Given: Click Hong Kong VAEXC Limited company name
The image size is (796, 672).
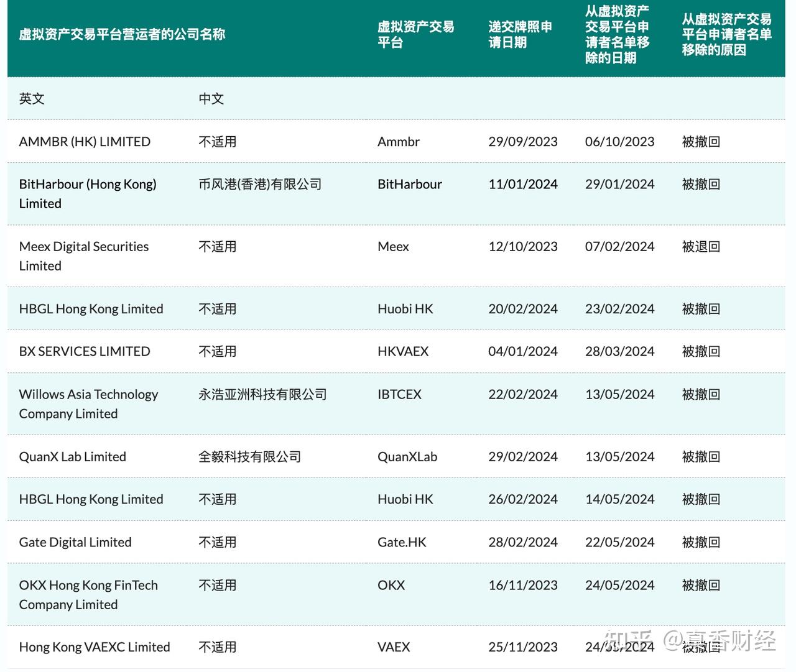Looking at the screenshot, I should 95,648.
